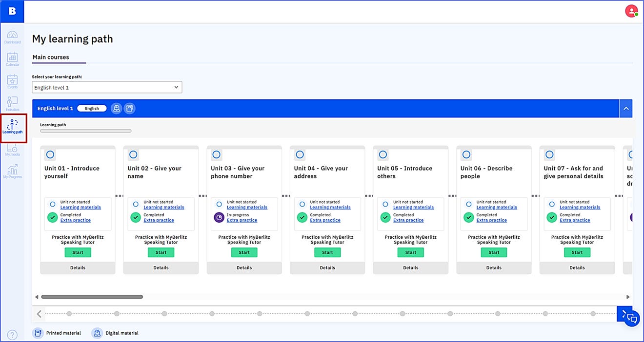Open Unit 03 Extra practice link
The height and width of the screenshot is (342, 644).
coord(242,220)
